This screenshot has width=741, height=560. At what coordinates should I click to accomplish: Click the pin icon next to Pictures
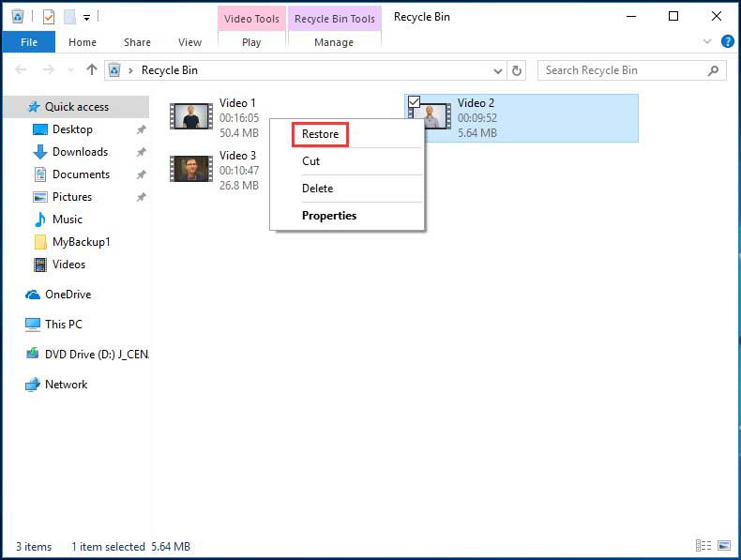tap(141, 197)
